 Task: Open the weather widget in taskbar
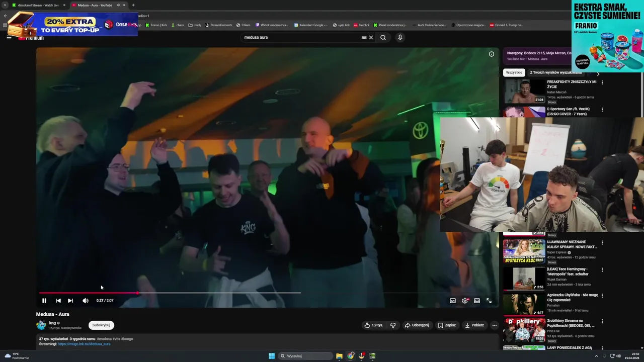16,356
